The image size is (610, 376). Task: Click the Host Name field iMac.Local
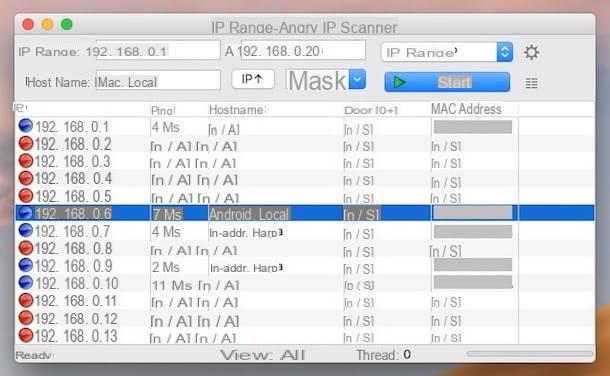pos(158,80)
